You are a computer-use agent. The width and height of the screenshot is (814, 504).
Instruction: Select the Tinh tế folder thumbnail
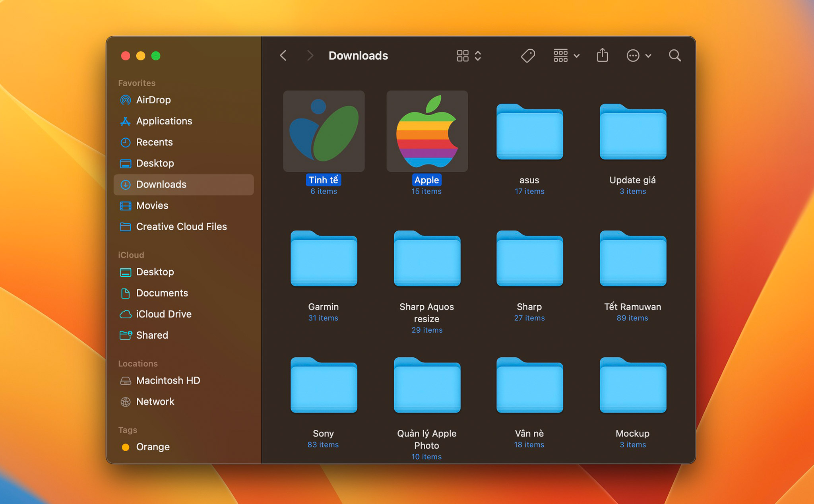[324, 131]
